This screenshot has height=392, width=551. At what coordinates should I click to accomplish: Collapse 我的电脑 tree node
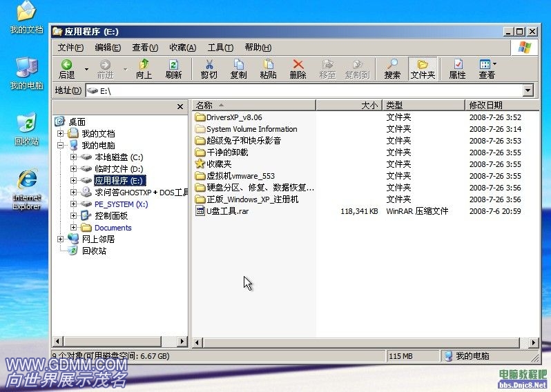(x=61, y=145)
